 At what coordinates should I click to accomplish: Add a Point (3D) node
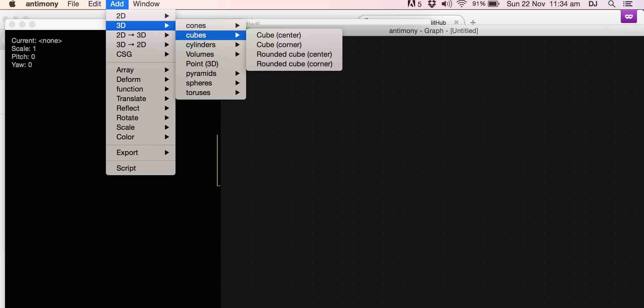pyautogui.click(x=202, y=64)
